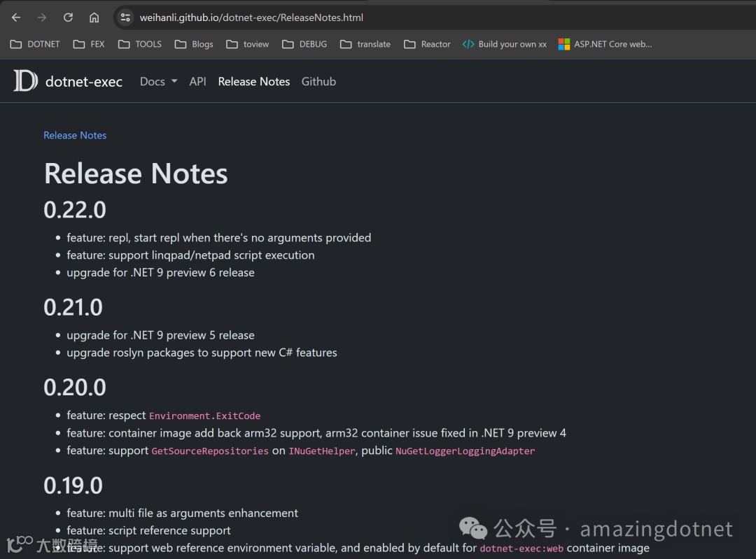This screenshot has height=559, width=756.
Task: Open the FEX bookmarks folder
Action: tap(89, 44)
